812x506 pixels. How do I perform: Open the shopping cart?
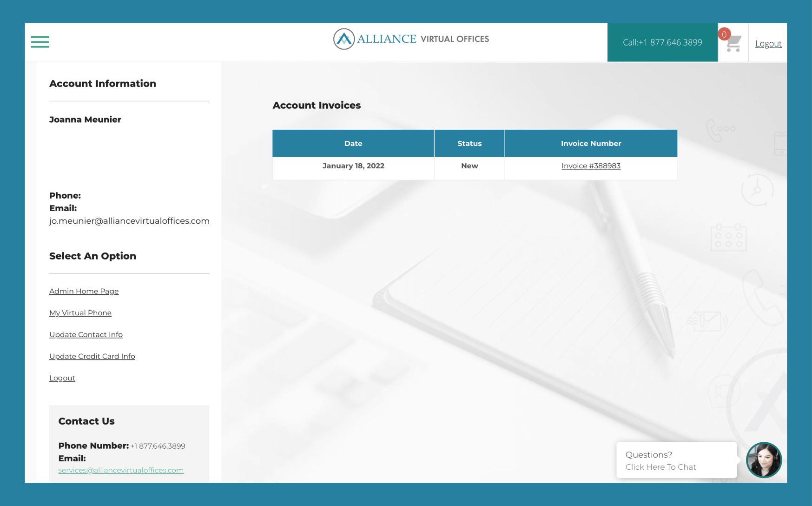click(x=734, y=45)
